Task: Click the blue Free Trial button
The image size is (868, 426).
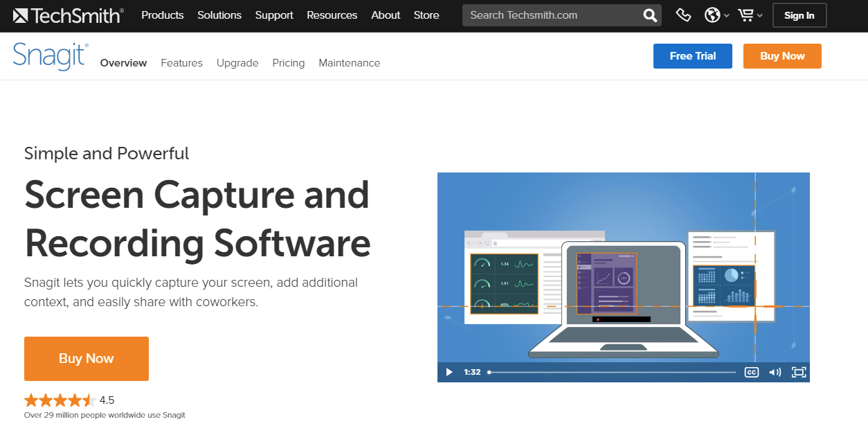Action: click(693, 56)
